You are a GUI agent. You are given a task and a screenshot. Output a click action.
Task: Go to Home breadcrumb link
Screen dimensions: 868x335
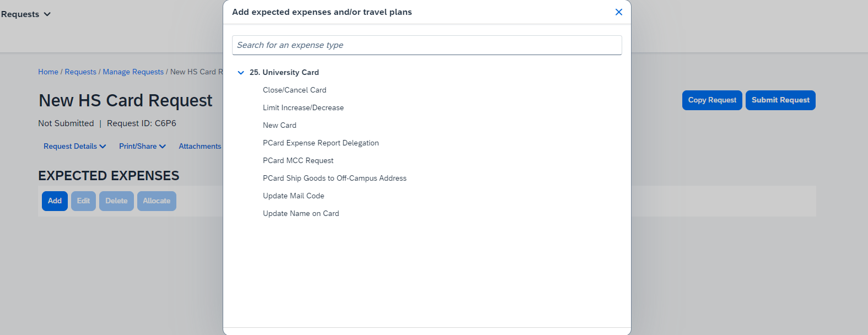tap(48, 72)
